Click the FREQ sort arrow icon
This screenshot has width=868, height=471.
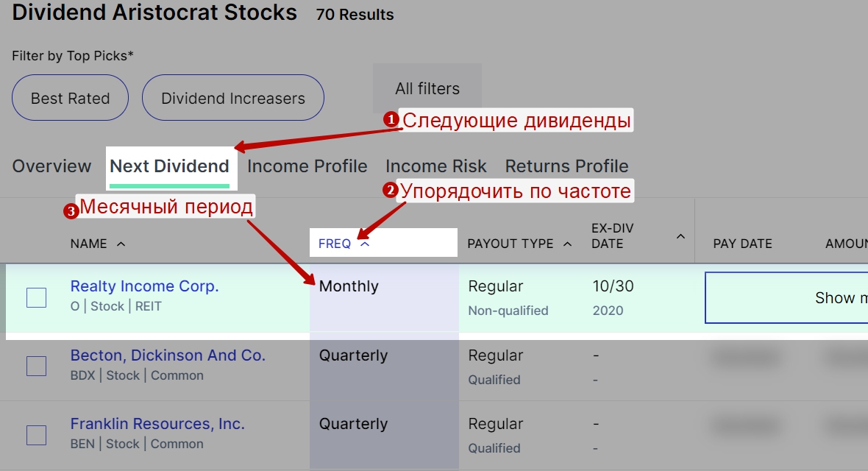tap(365, 244)
